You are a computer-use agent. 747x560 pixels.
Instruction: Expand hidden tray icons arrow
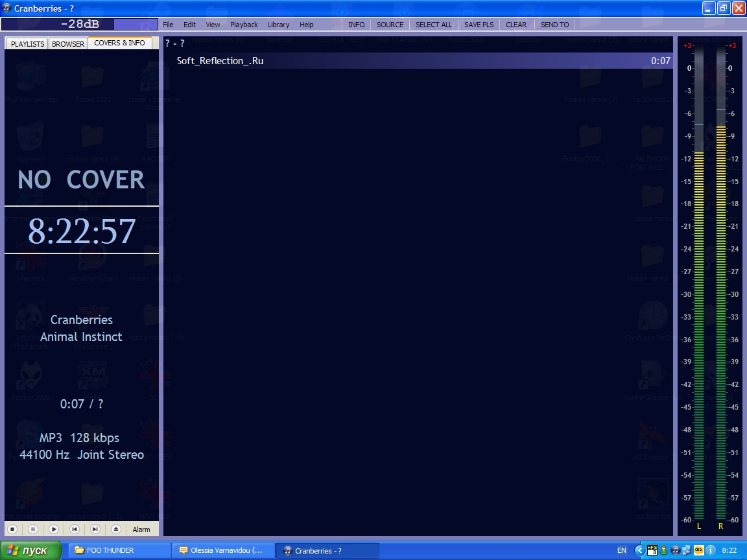coord(640,550)
